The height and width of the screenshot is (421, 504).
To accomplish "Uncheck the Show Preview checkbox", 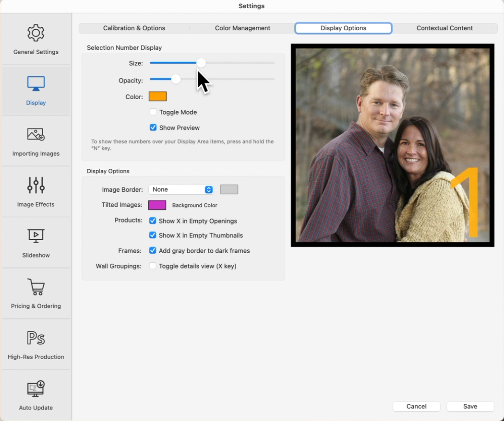I will 153,128.
